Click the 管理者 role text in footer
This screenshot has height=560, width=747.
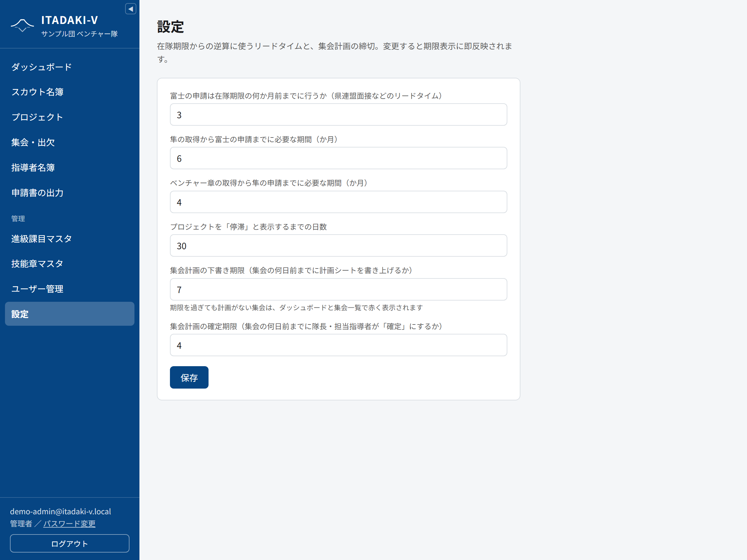coord(21,524)
